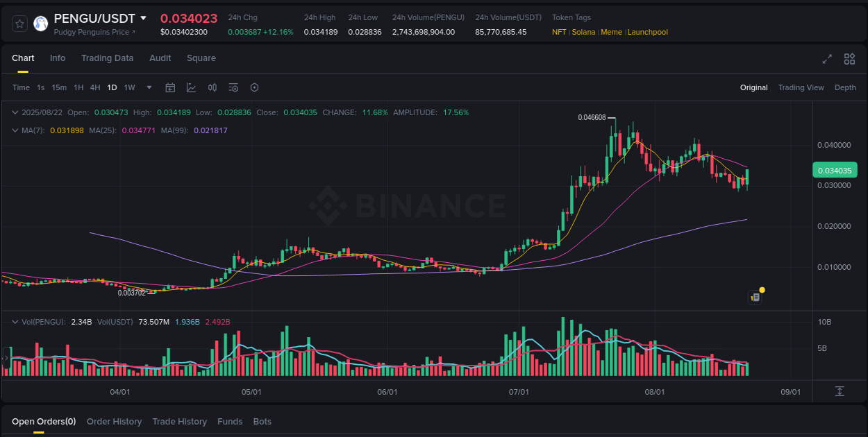Open the chart settings gear icon
Viewport: 868px width, 437px height.
pos(254,87)
